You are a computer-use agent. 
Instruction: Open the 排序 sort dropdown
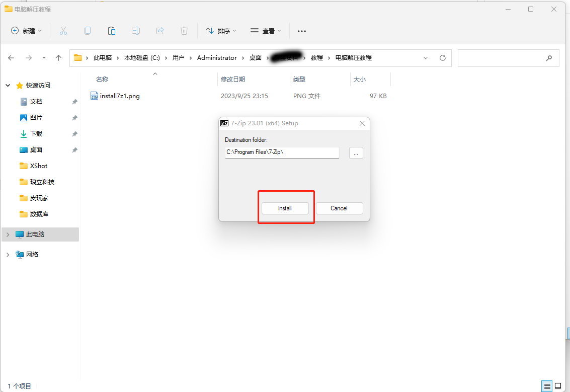point(221,31)
